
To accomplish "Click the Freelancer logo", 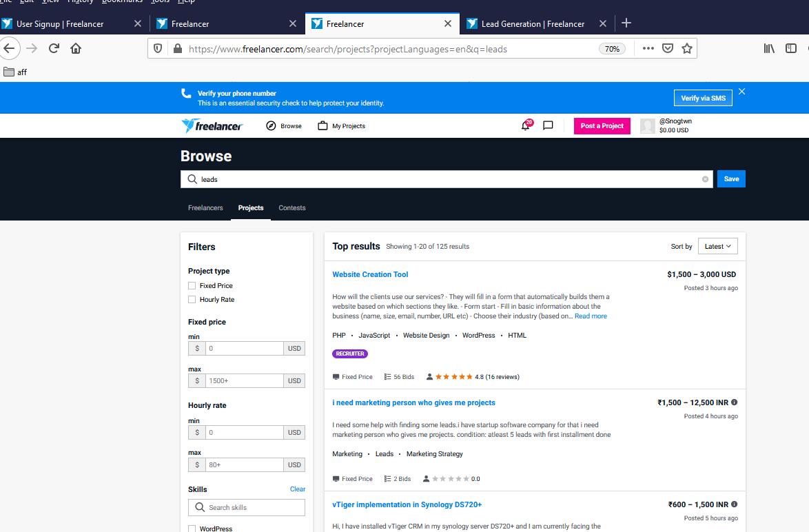I will 212,125.
